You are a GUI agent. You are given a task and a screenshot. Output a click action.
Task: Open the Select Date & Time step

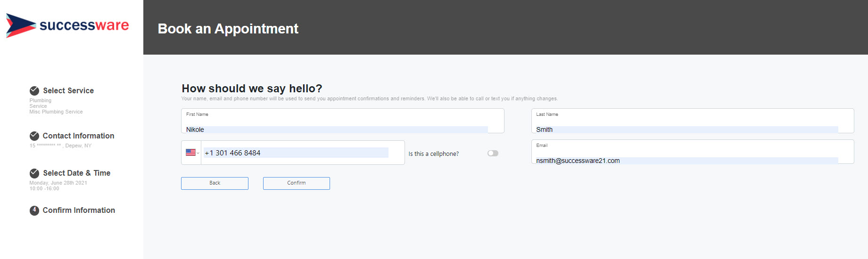(76, 173)
